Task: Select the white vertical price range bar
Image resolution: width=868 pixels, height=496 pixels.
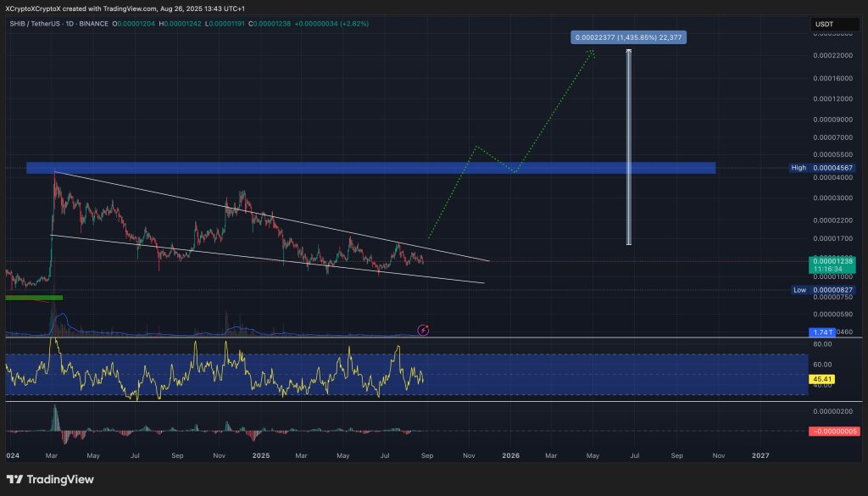Action: tap(628, 148)
